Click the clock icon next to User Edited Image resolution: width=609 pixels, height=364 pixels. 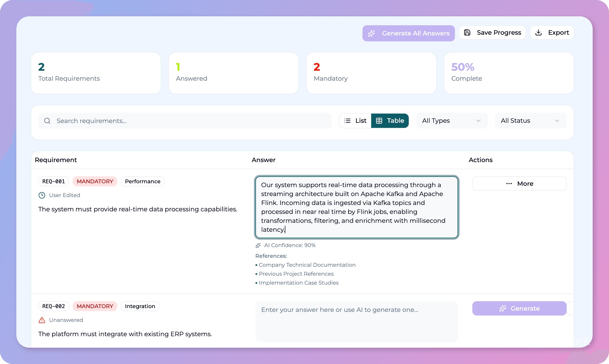click(x=42, y=195)
